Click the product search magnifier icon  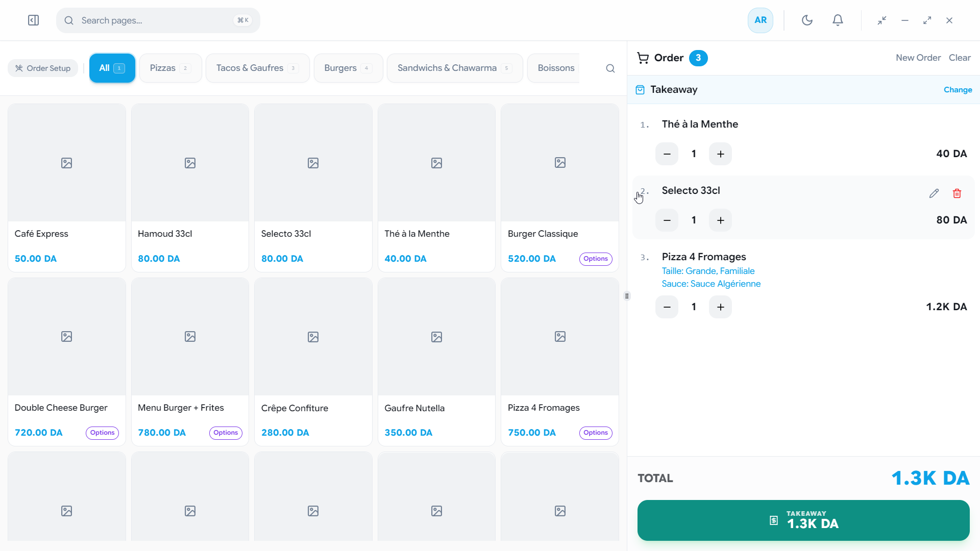610,68
